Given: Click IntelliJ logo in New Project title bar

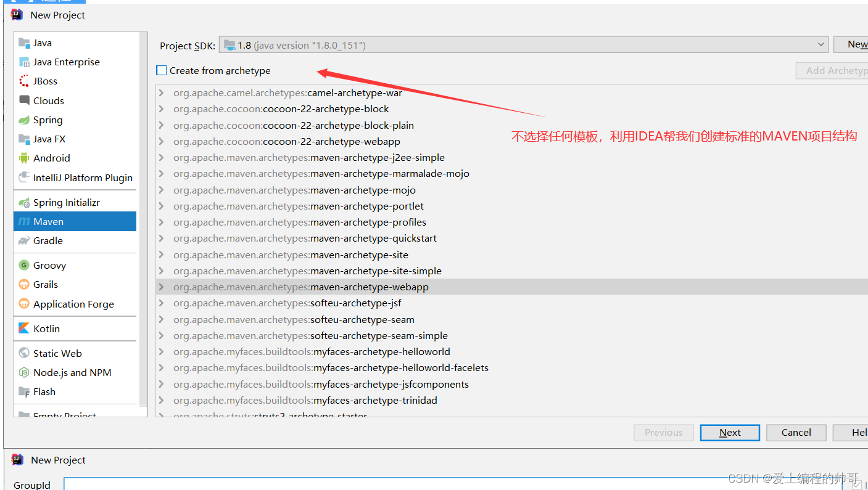Looking at the screenshot, I should [x=17, y=15].
